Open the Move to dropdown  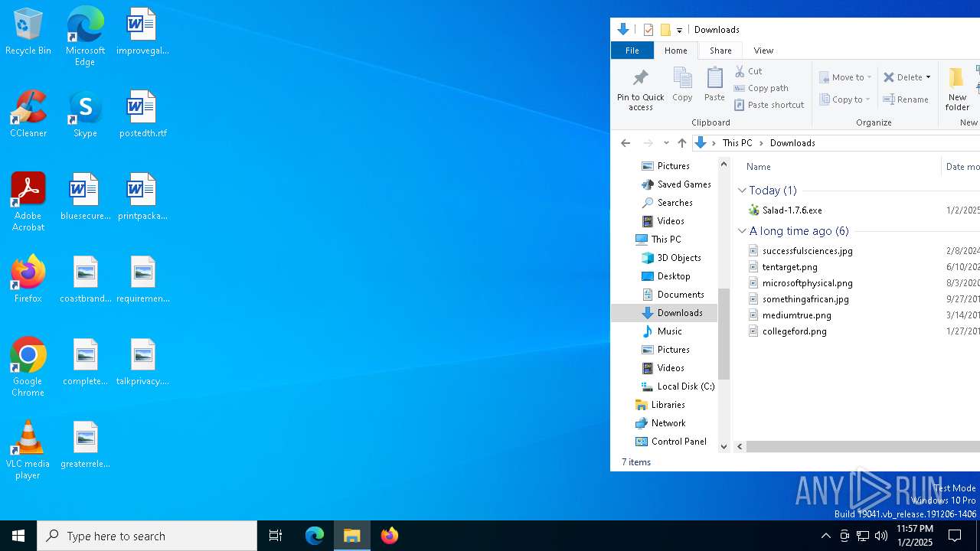845,77
